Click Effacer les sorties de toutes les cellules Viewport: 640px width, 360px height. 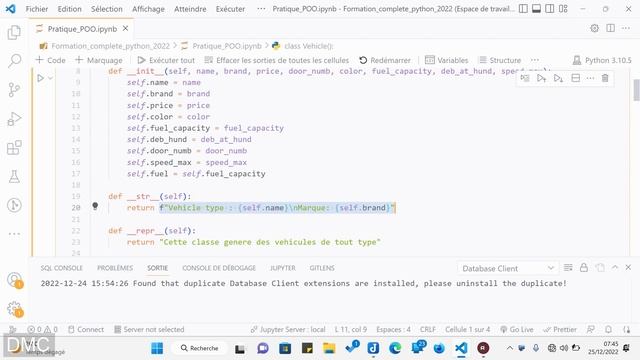click(x=277, y=60)
